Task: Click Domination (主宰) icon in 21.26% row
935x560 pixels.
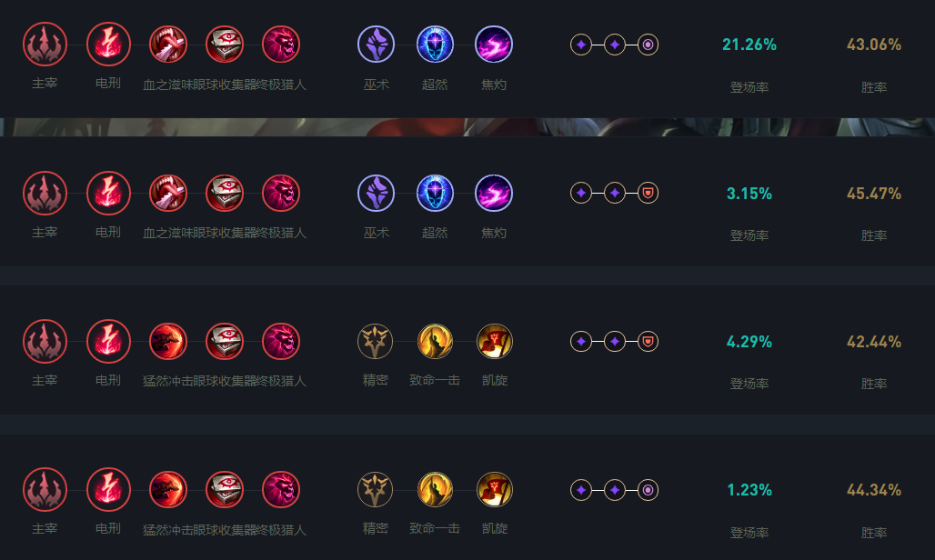Action: coord(45,44)
